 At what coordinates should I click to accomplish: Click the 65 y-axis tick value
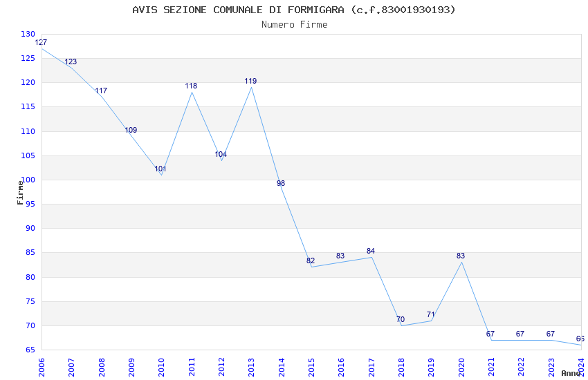30,350
